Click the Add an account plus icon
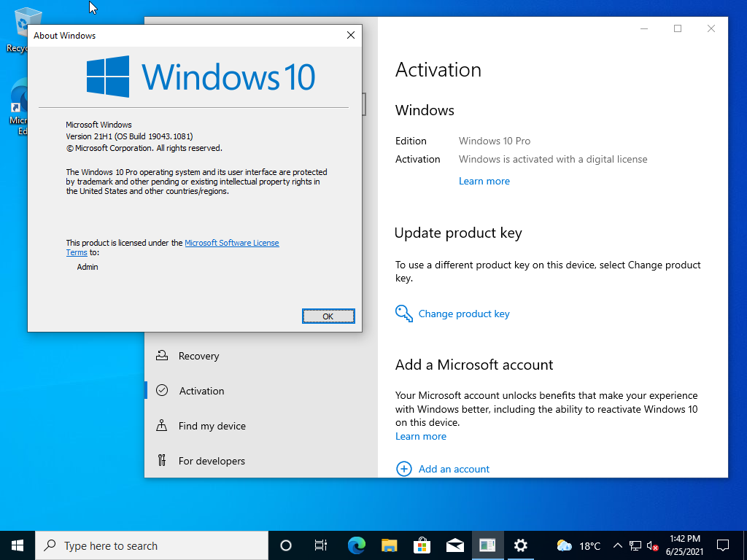This screenshot has height=560, width=747. (404, 469)
